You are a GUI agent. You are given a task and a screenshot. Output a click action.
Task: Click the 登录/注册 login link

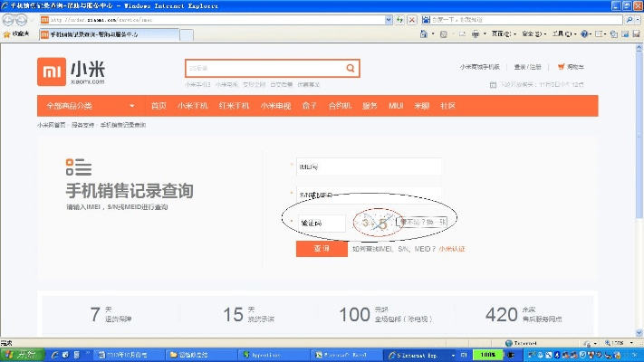527,67
